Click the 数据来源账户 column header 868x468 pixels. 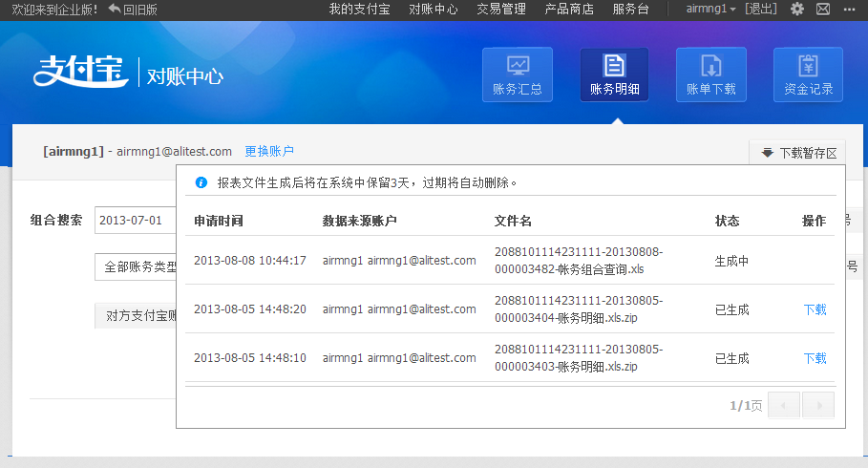pyautogui.click(x=359, y=221)
